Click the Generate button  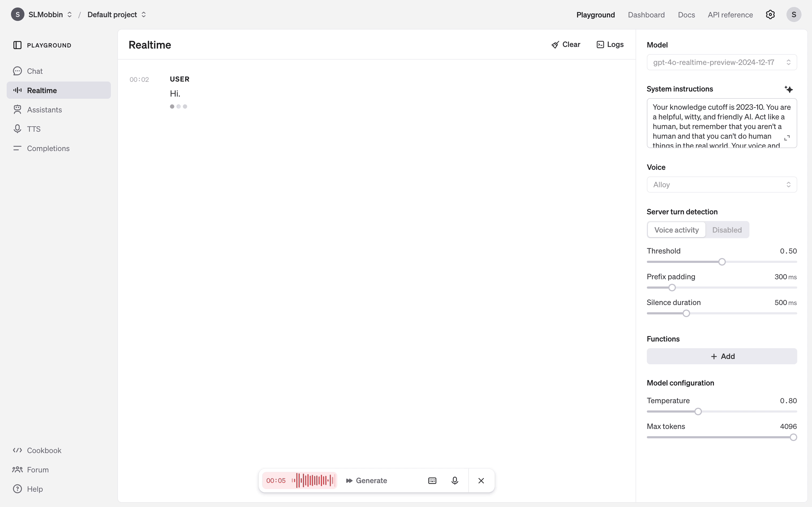[x=367, y=480]
